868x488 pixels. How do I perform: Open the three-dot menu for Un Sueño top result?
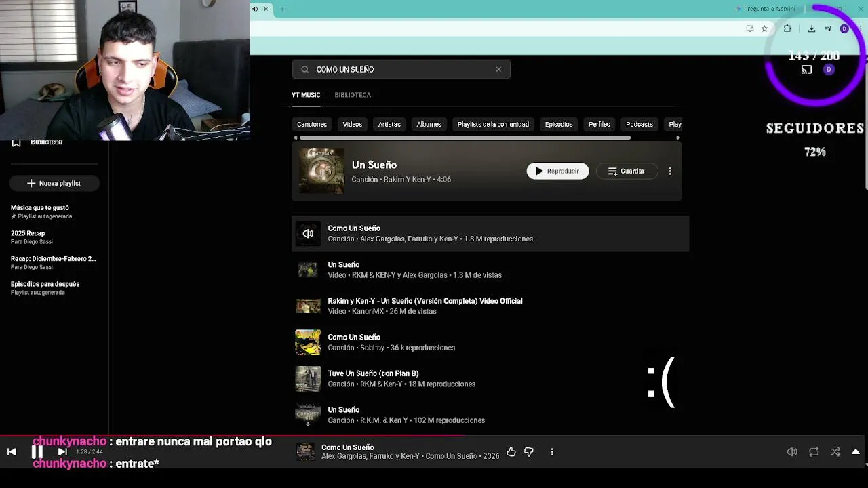coord(670,171)
